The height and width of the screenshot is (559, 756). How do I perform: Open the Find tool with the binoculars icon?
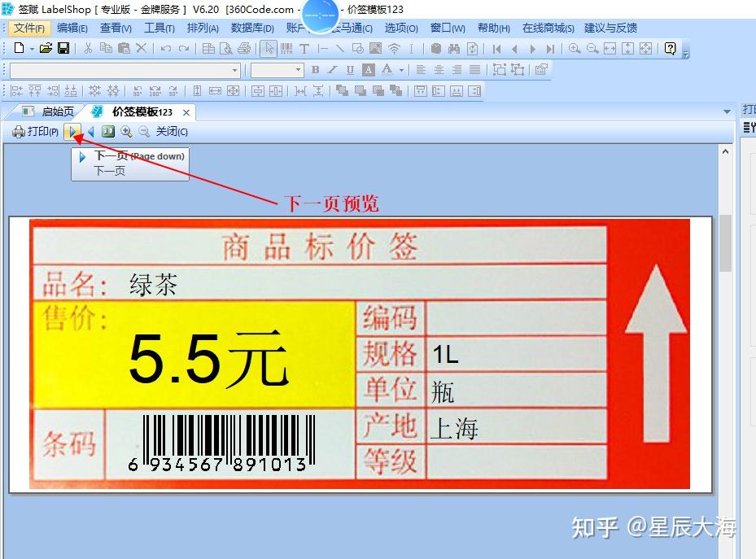(x=453, y=49)
